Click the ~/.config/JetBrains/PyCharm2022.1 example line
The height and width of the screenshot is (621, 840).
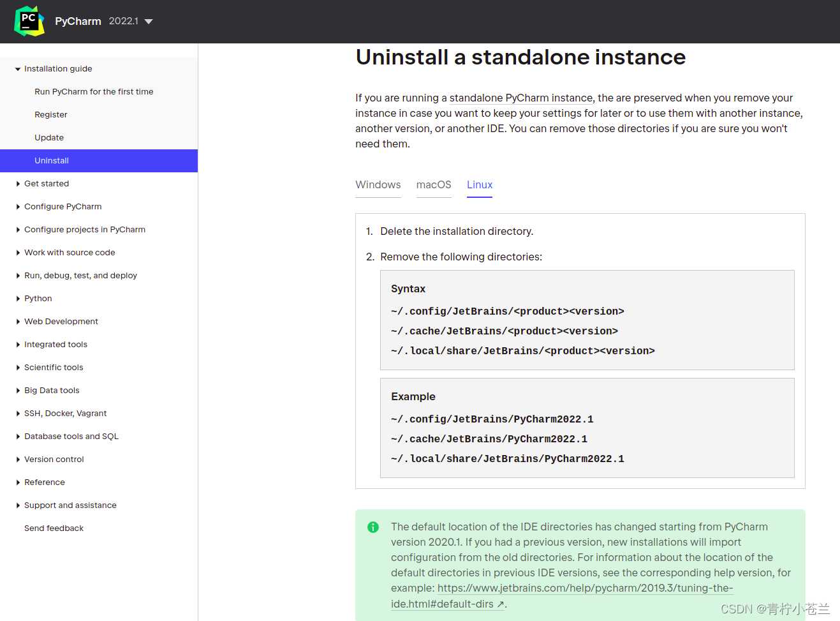pyautogui.click(x=492, y=419)
